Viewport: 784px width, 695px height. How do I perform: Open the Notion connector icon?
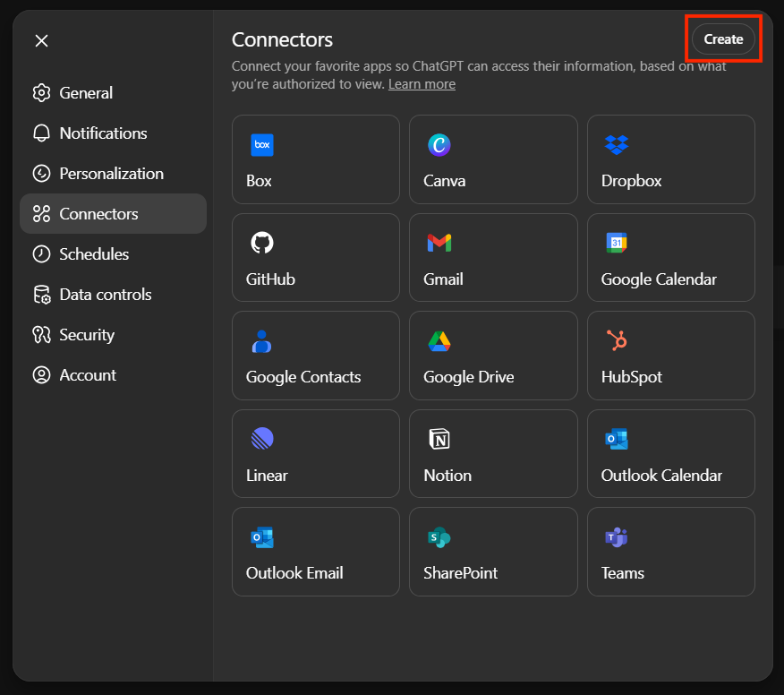439,439
